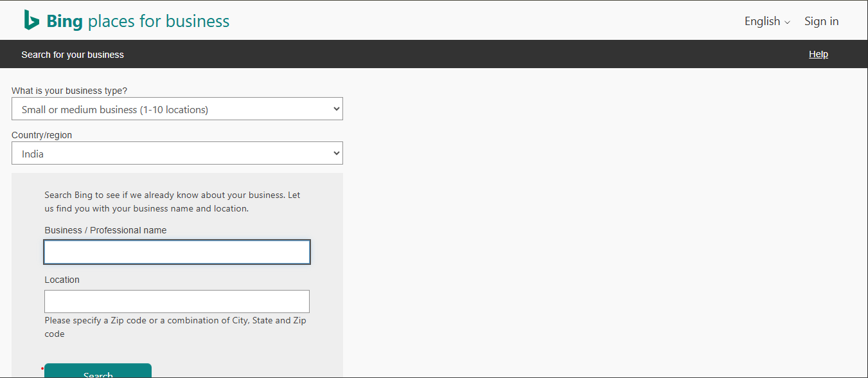Click the "places for business" wordmark
This screenshot has height=378, width=868.
(x=158, y=21)
